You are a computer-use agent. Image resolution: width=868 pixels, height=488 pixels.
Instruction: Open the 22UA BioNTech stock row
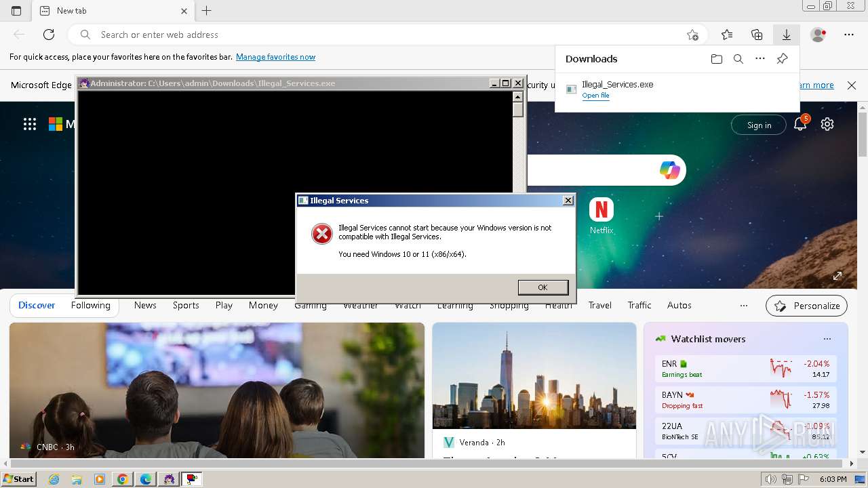pyautogui.click(x=746, y=431)
